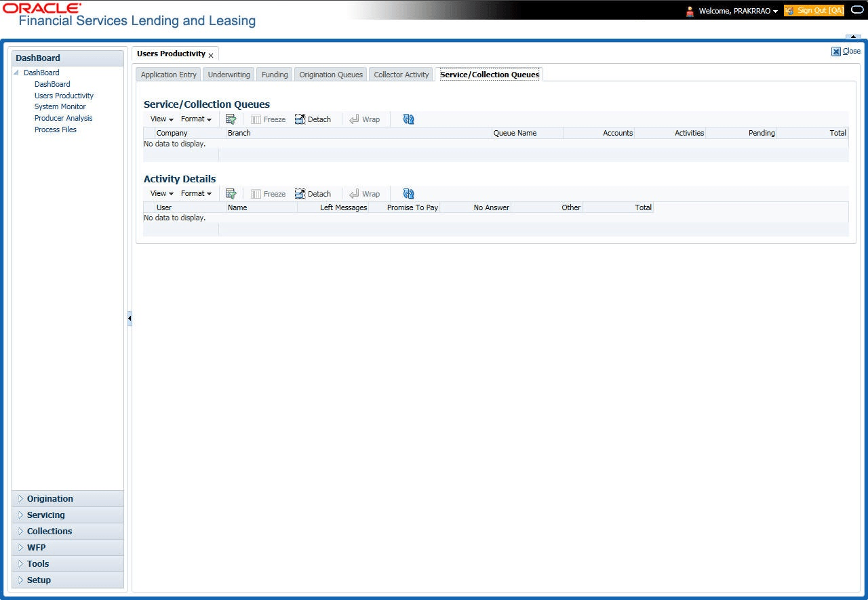The height and width of the screenshot is (600, 868).
Task: Close the Users Productivity tab with x
Action: click(211, 56)
